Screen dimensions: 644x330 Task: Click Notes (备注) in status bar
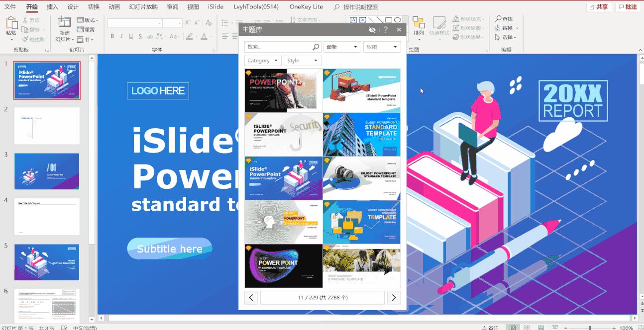pyautogui.click(x=491, y=328)
